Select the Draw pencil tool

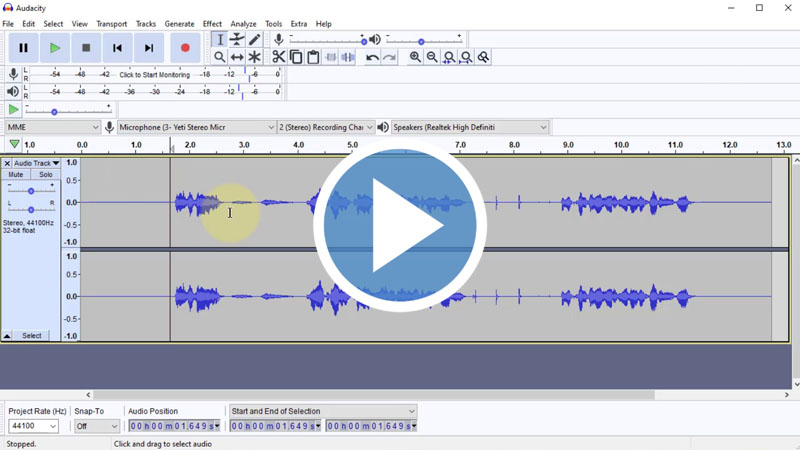(254, 40)
